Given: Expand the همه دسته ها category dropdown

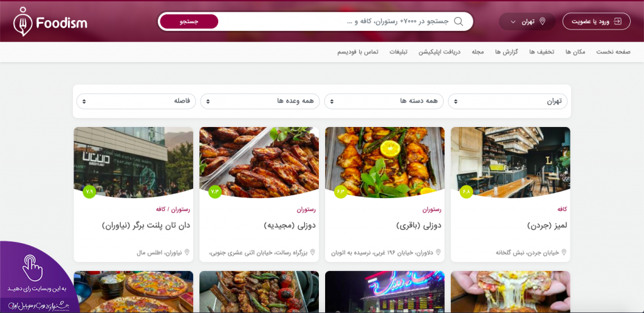Looking at the screenshot, I should [x=384, y=101].
